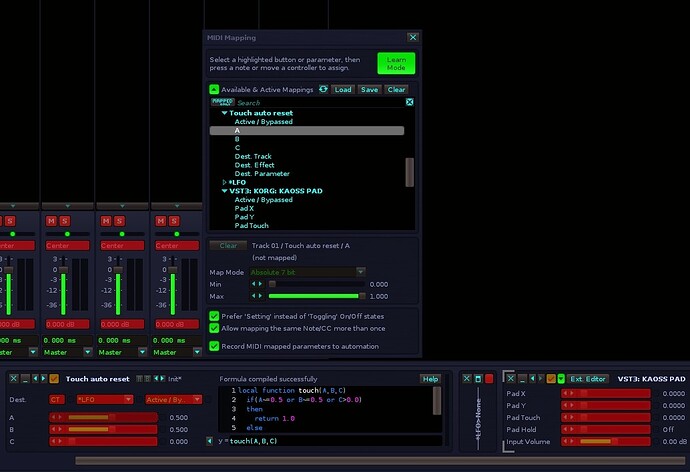Expand the *LFO tree node

point(225,182)
